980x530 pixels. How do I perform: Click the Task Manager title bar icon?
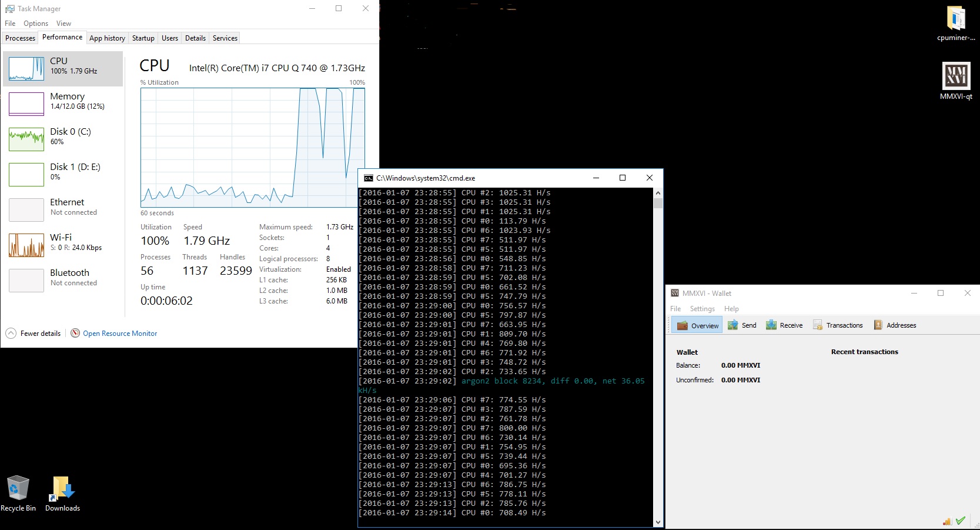pyautogui.click(x=9, y=9)
